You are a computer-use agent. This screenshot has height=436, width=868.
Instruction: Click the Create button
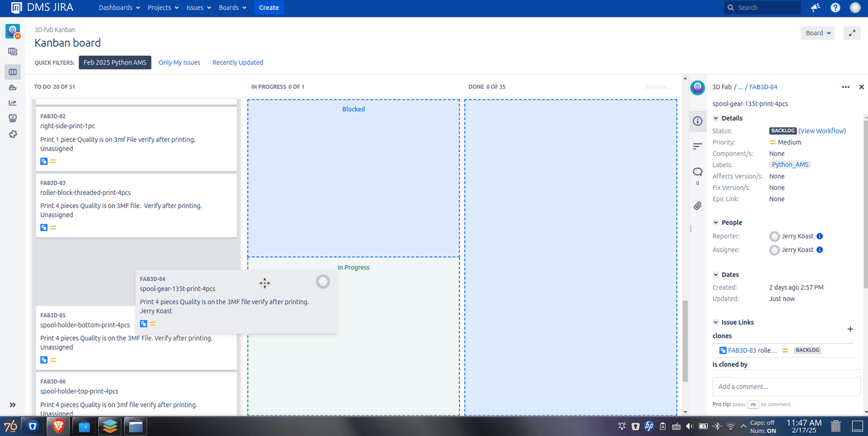click(269, 8)
